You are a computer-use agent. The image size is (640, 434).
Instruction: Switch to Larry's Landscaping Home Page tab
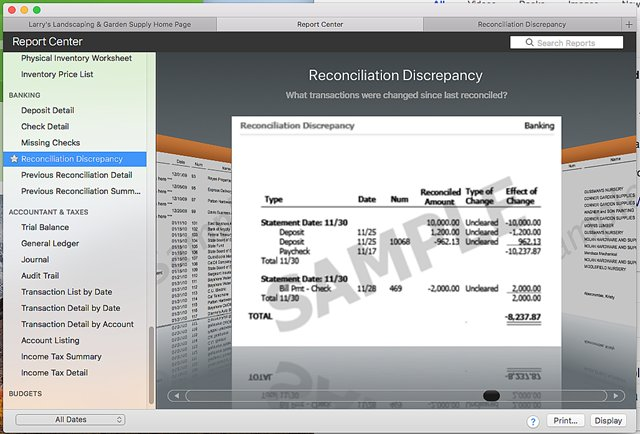110,24
